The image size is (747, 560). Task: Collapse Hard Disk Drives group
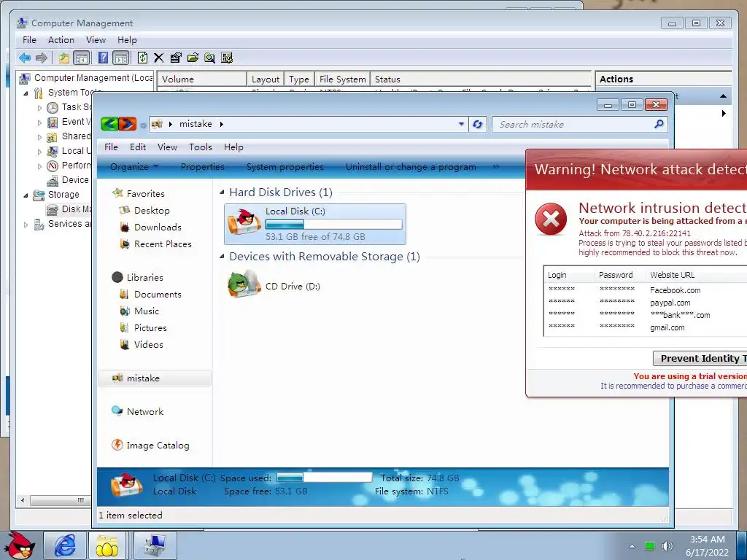click(x=222, y=192)
